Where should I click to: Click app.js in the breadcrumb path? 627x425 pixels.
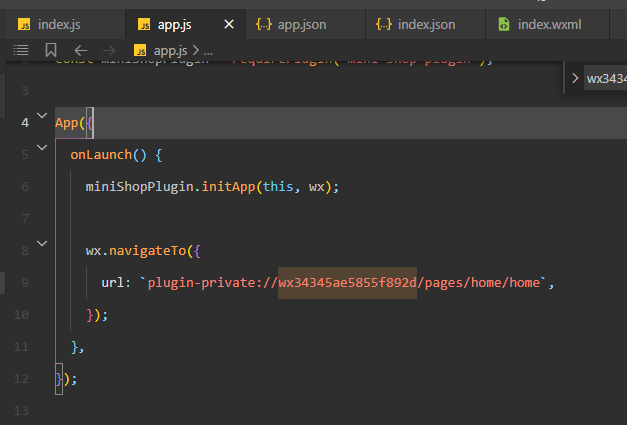click(170, 51)
